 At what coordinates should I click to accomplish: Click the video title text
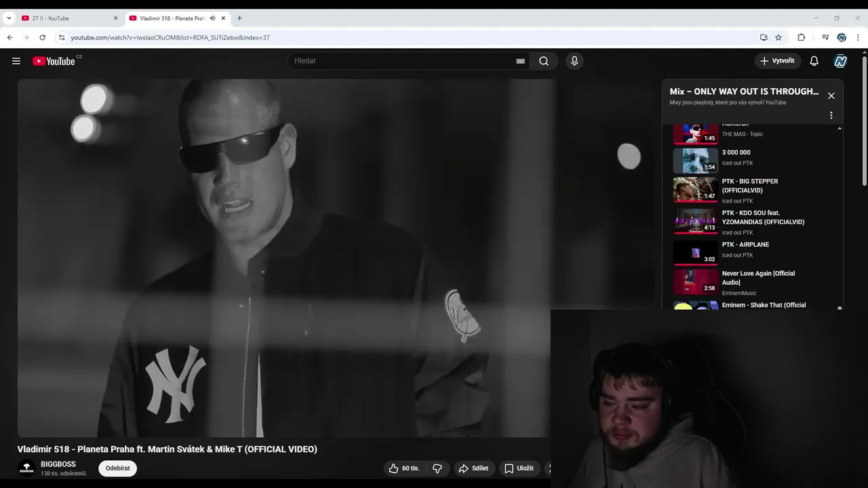(x=167, y=449)
